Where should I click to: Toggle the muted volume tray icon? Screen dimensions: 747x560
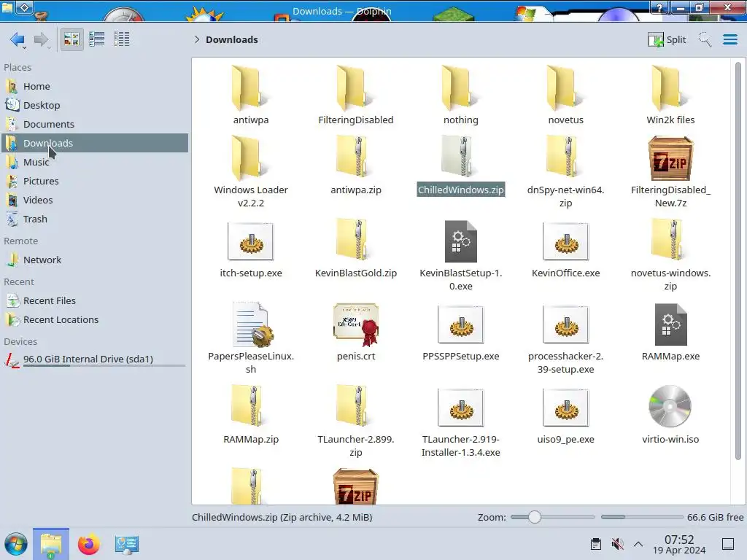coord(617,544)
